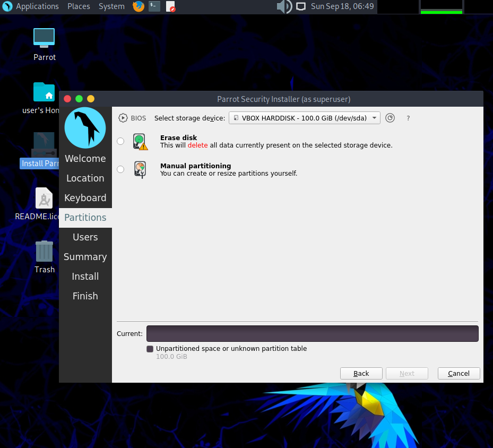The image size is (493, 448).
Task: Click the Back button
Action: tap(361, 373)
